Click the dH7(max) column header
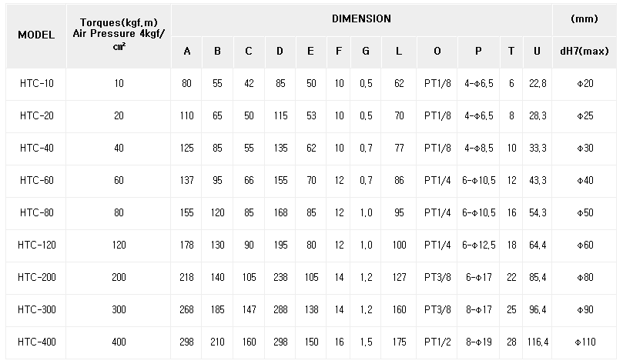The image size is (623, 364). [x=584, y=52]
